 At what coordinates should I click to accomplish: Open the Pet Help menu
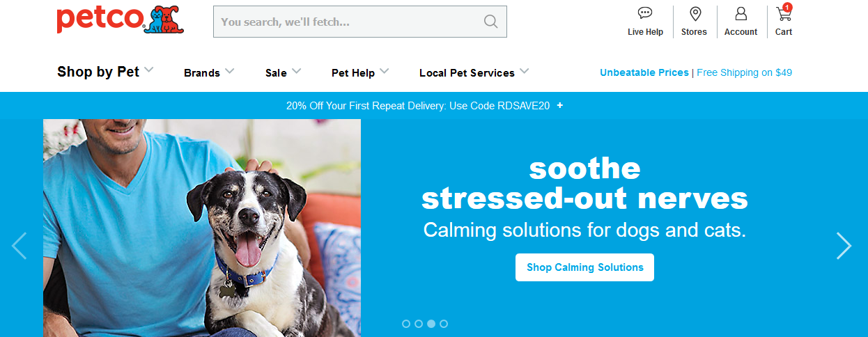coord(359,72)
